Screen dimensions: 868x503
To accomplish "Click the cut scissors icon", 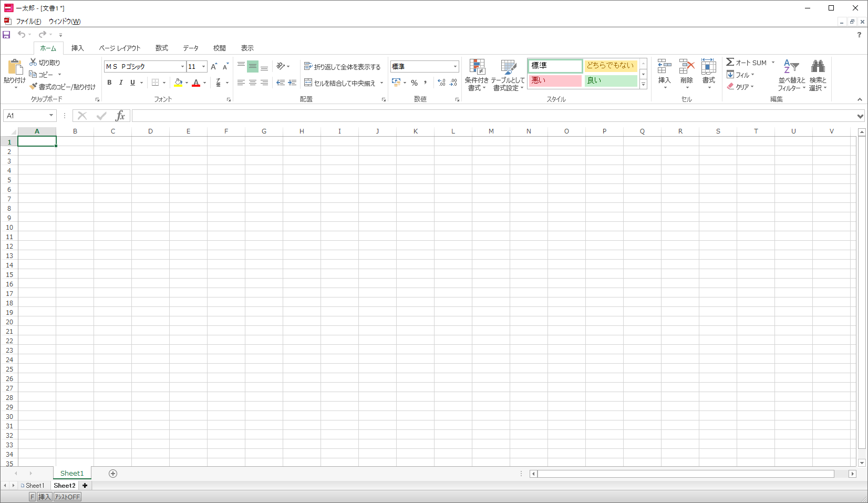I will tap(33, 62).
